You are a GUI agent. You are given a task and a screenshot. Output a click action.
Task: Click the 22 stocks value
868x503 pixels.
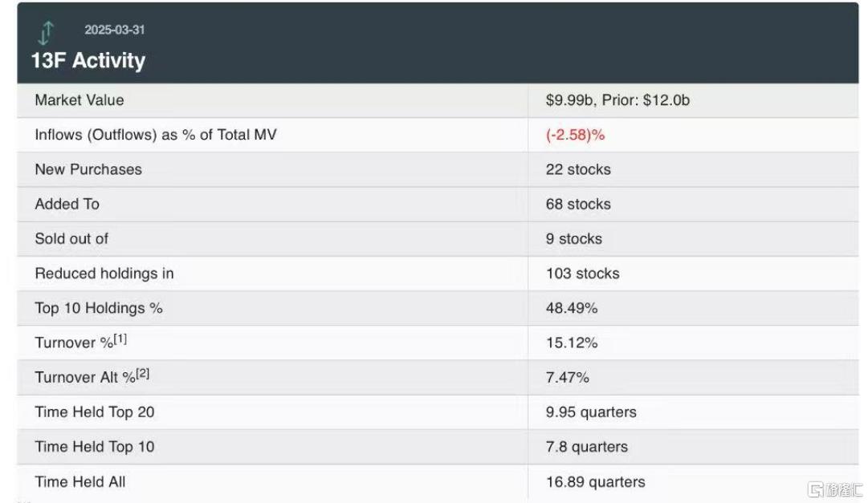tap(578, 169)
